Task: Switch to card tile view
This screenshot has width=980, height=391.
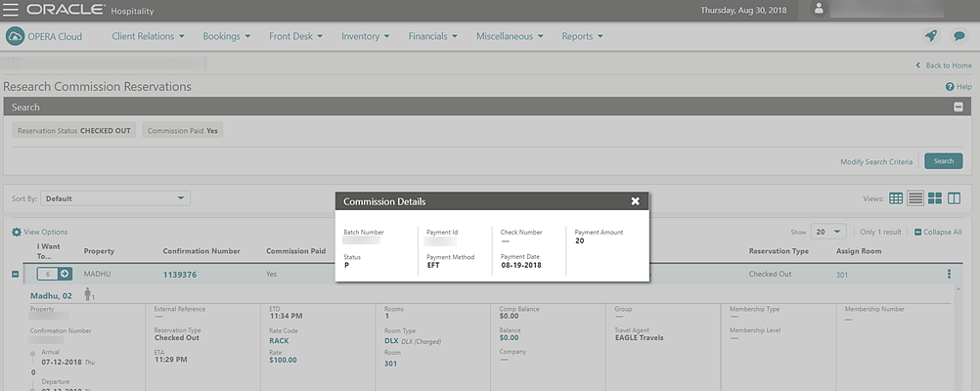Action: click(x=935, y=198)
